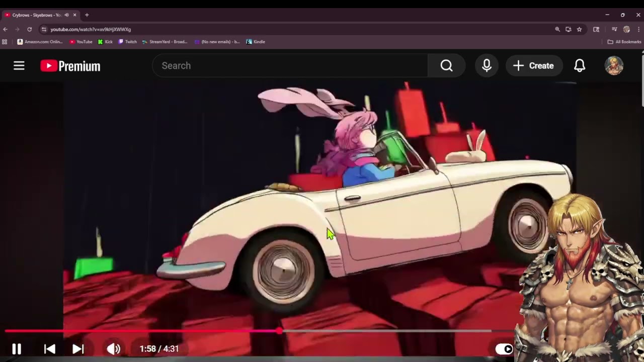The image size is (644, 362).
Task: Toggle the autoplay switch
Action: click(x=504, y=349)
